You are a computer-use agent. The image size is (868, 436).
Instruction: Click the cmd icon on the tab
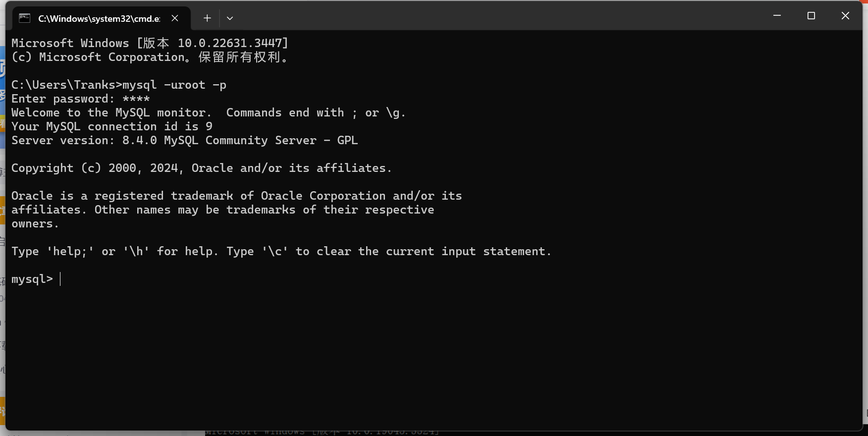(24, 18)
